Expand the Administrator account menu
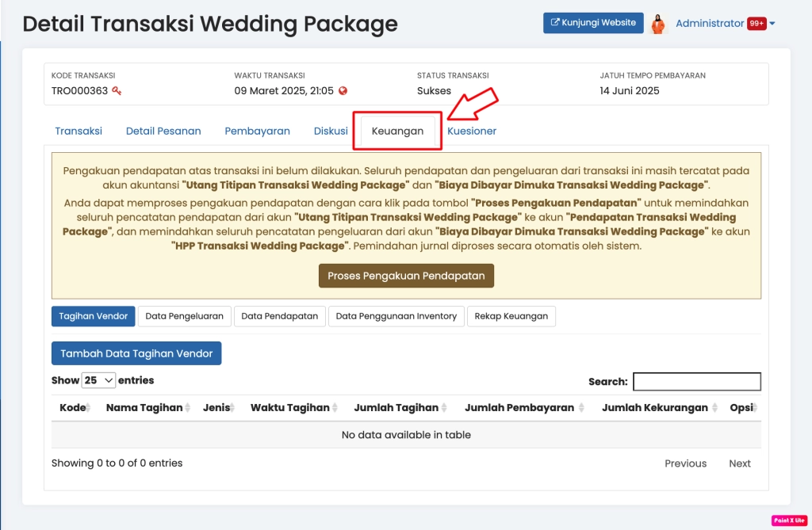Image resolution: width=812 pixels, height=530 pixels. (772, 24)
